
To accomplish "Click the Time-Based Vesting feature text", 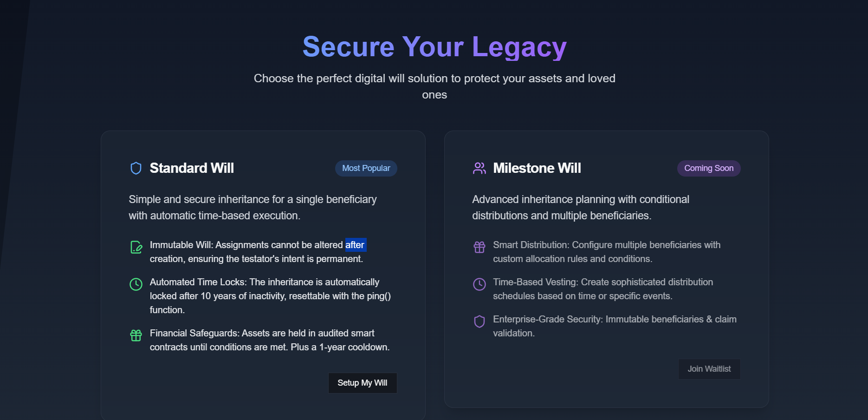I will 602,289.
